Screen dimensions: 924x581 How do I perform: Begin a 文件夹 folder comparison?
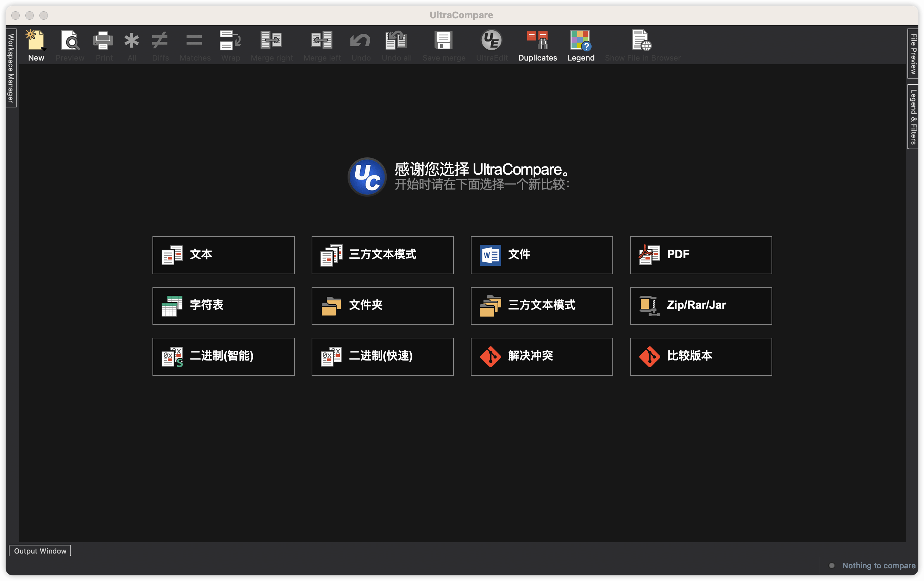382,306
